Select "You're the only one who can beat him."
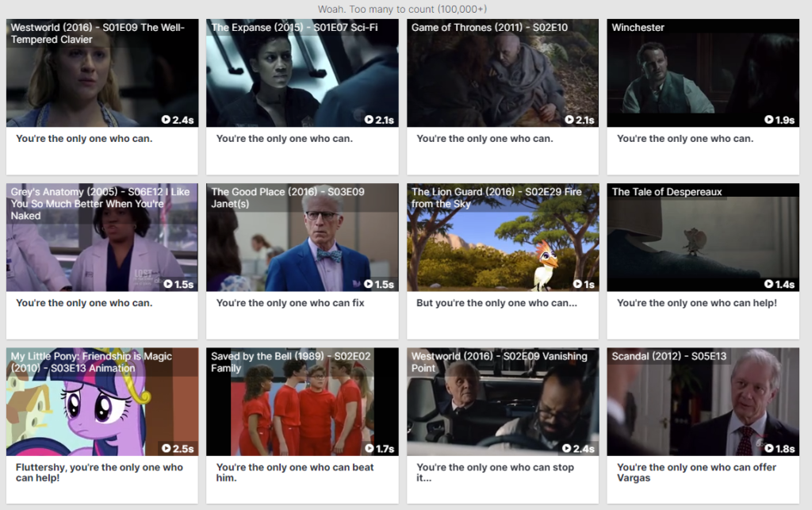This screenshot has height=510, width=812. click(x=295, y=472)
